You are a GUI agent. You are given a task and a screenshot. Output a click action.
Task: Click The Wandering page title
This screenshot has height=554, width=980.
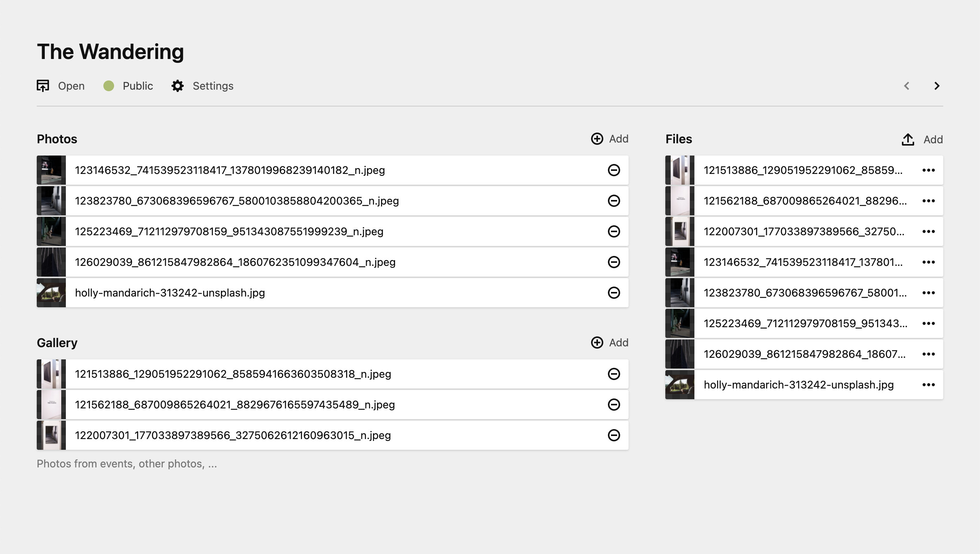(110, 52)
